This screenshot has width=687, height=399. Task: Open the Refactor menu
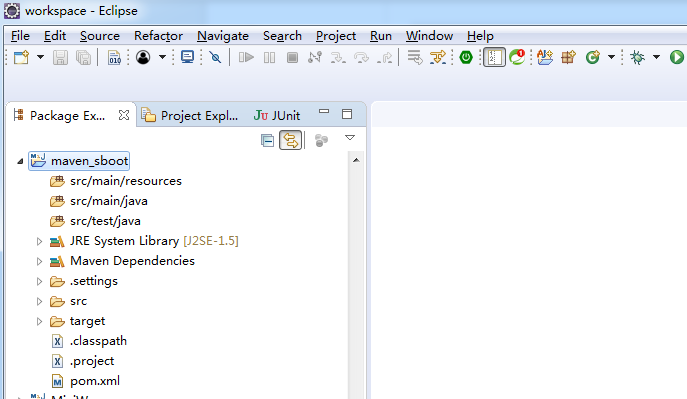(x=158, y=36)
